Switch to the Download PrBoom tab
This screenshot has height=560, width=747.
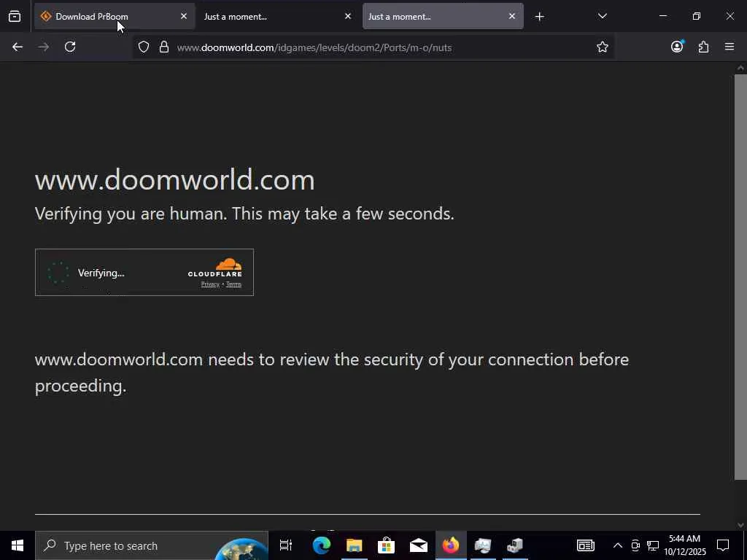(115, 16)
